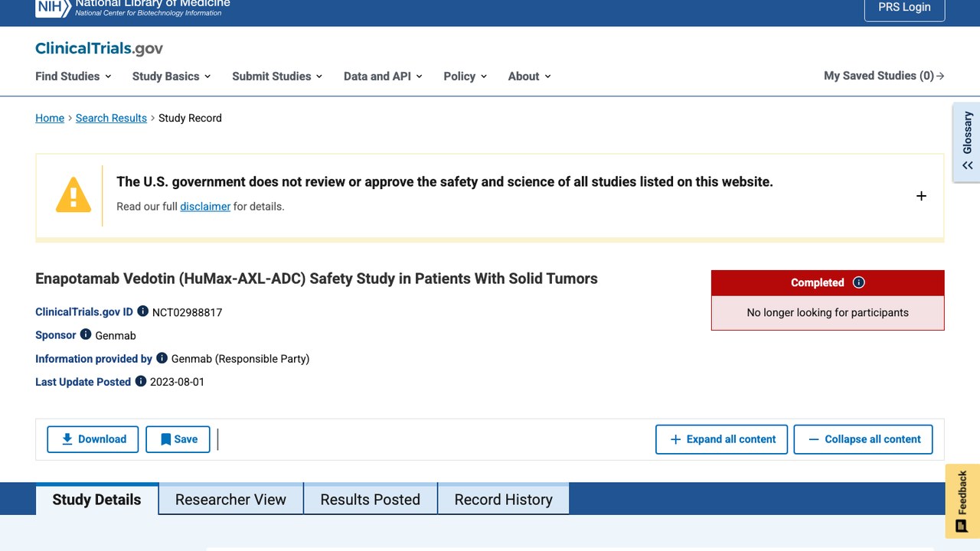The image size is (980, 551).
Task: Expand Submit Studies menu
Action: click(x=277, y=76)
